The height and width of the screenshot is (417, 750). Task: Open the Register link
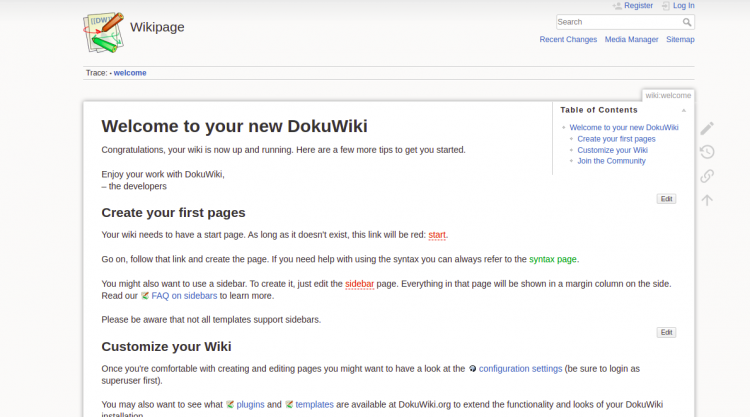[x=638, y=6]
